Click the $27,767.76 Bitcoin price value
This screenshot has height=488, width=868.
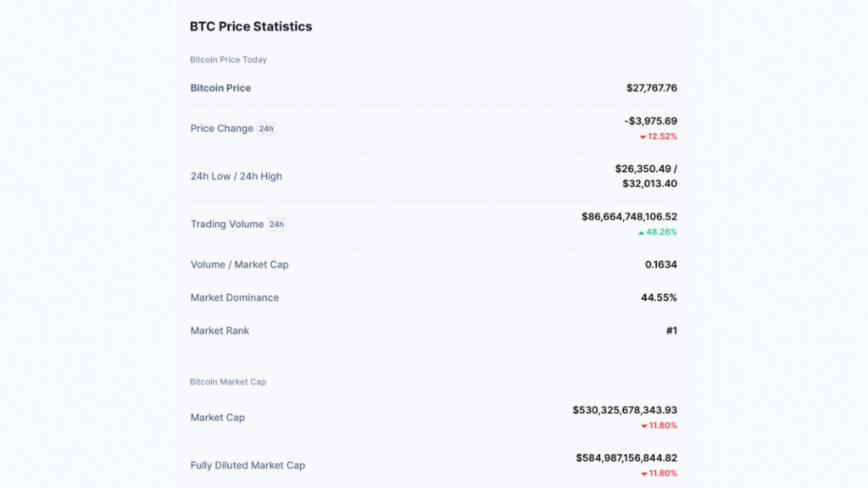point(651,88)
